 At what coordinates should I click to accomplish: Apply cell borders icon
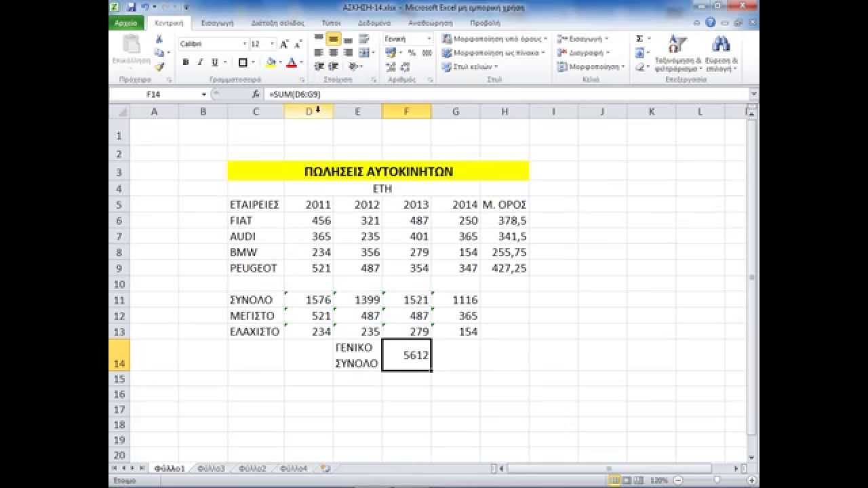(x=243, y=62)
